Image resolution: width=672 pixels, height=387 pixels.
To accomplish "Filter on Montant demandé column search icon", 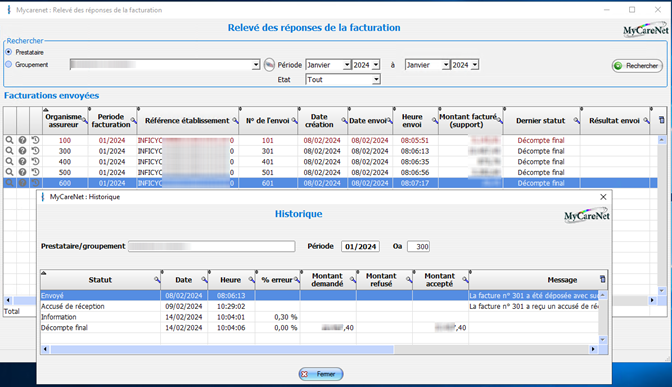I will pyautogui.click(x=352, y=279).
